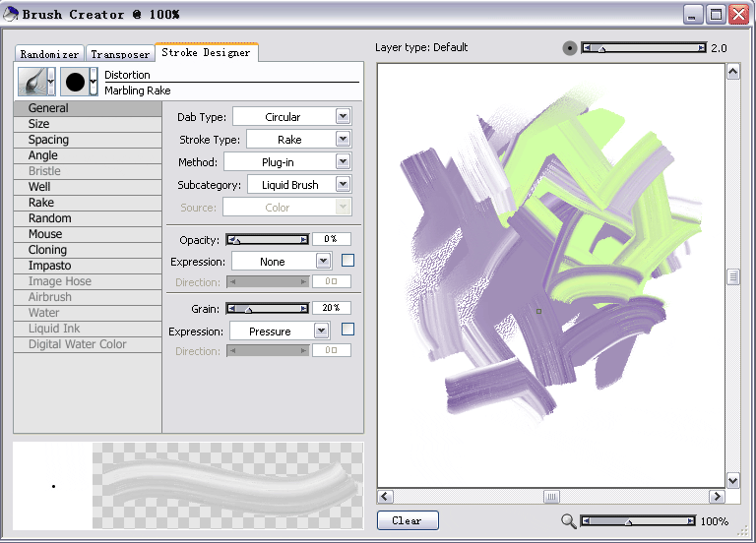Expand the Subcategory dropdown
Screen dimensions: 756x543
[343, 185]
